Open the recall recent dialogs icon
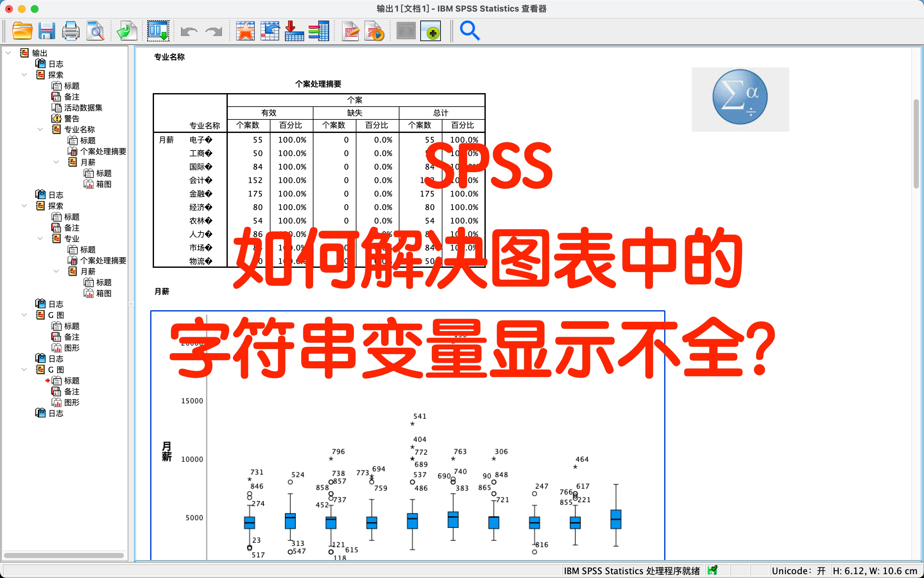 point(158,31)
